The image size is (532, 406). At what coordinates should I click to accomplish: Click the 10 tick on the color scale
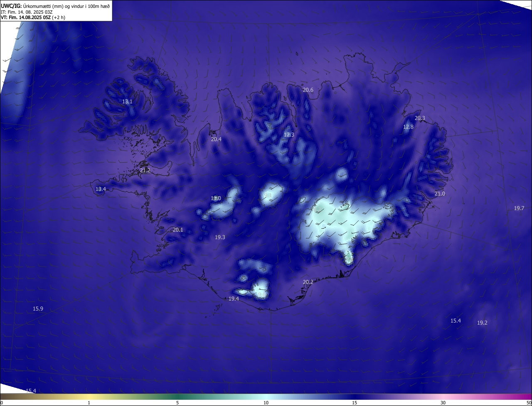click(x=266, y=403)
